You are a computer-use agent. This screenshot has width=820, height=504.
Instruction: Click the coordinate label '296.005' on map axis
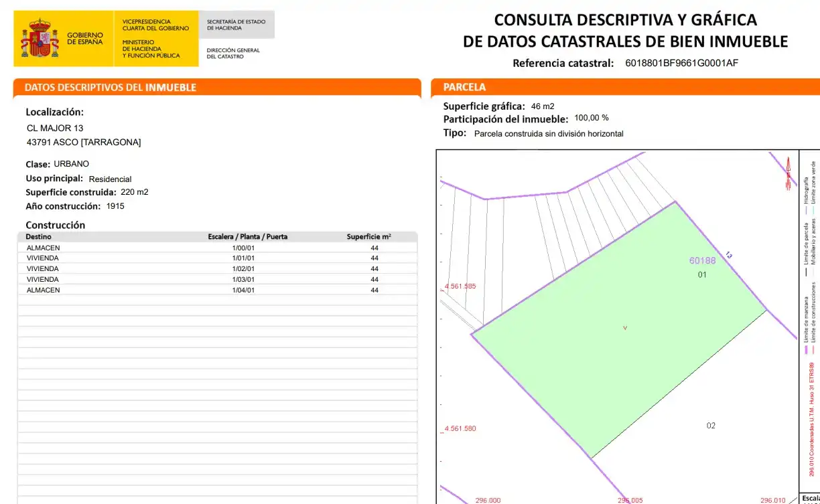pos(630,500)
